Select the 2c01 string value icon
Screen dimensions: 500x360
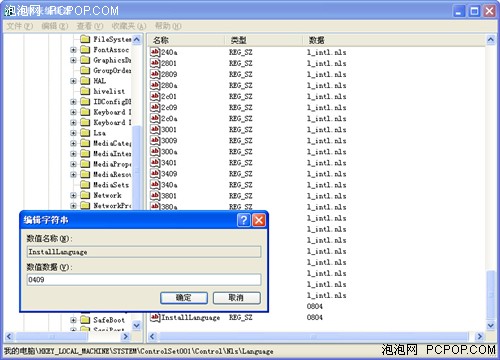(x=155, y=96)
